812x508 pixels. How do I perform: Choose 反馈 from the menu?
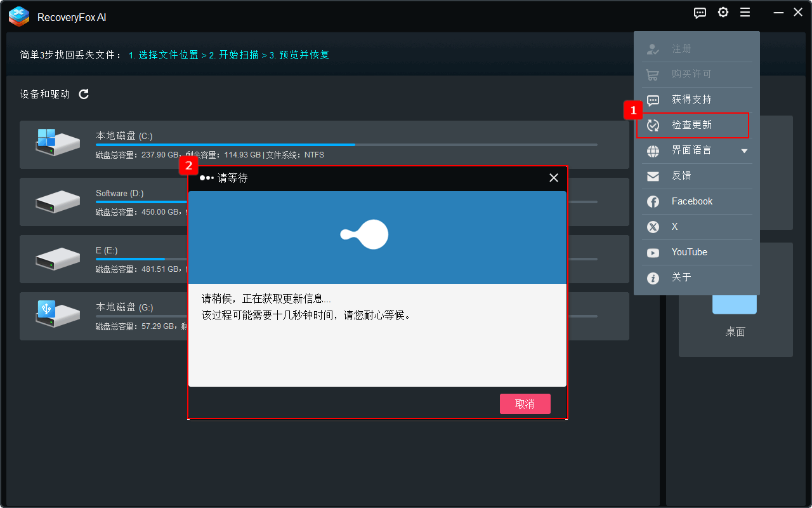(x=681, y=176)
